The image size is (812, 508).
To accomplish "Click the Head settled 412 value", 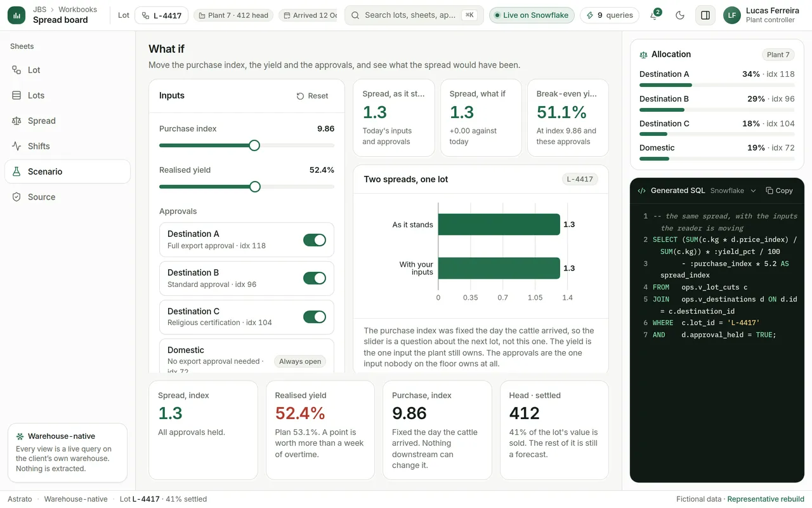I will click(x=525, y=413).
